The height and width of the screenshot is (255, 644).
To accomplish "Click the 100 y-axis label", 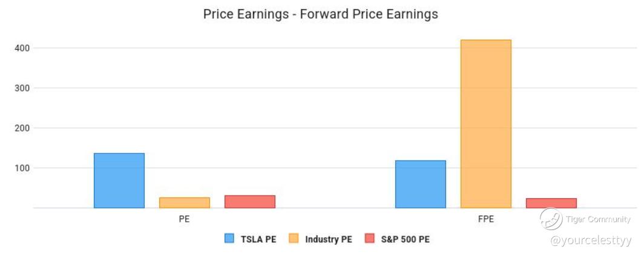I will pos(21,168).
